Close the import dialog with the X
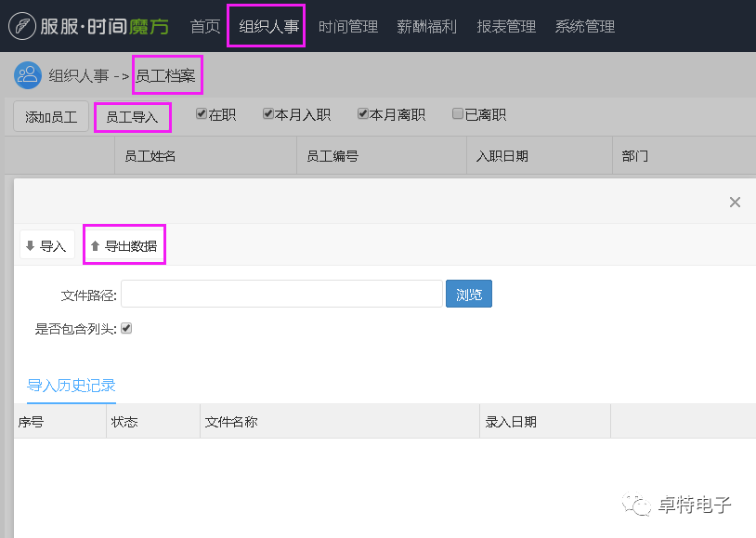756x538 pixels. click(735, 202)
